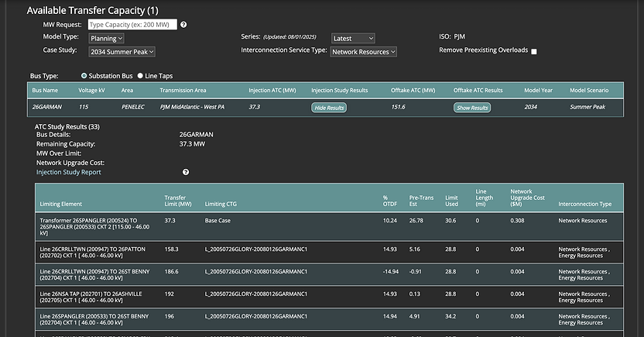The image size is (644, 337).
Task: Open the Case Study 2034 Summer Peak dropdown
Action: (122, 52)
